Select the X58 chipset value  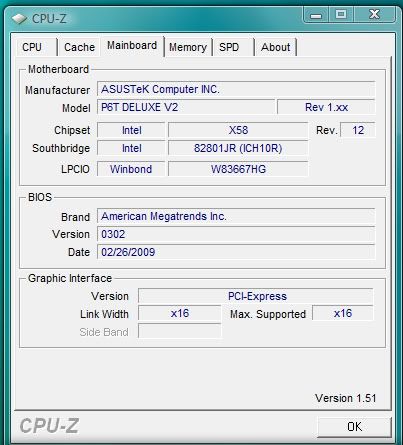(x=238, y=130)
